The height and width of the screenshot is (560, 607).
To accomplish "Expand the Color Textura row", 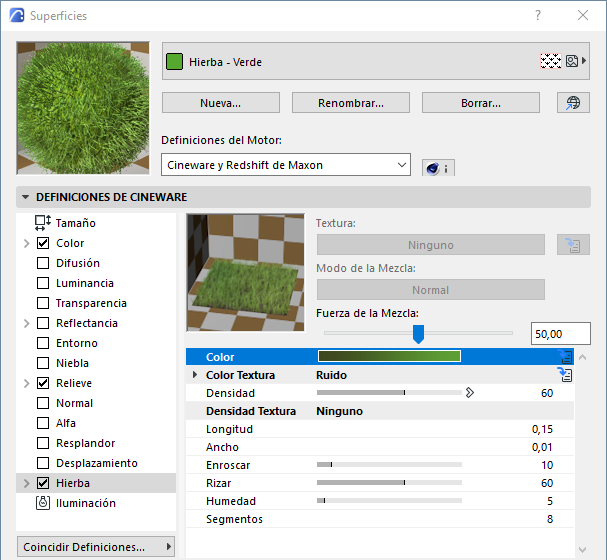I will (x=195, y=375).
